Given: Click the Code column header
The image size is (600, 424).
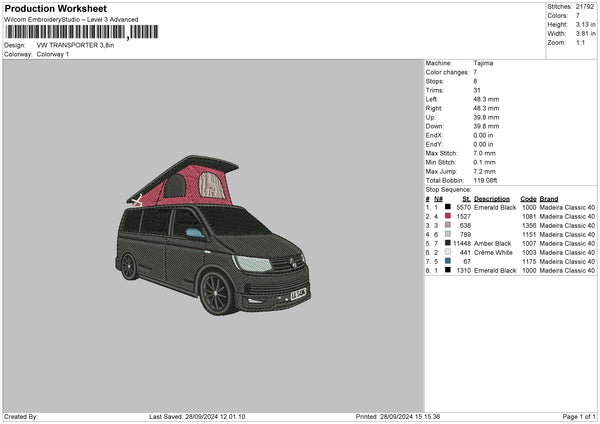Looking at the screenshot, I should (x=528, y=198).
